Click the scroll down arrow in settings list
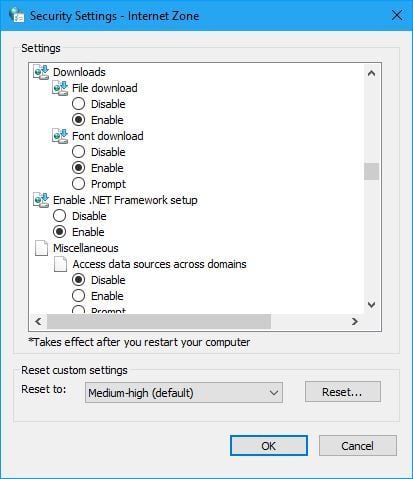Viewport: 413px width, 479px height. pyautogui.click(x=371, y=304)
